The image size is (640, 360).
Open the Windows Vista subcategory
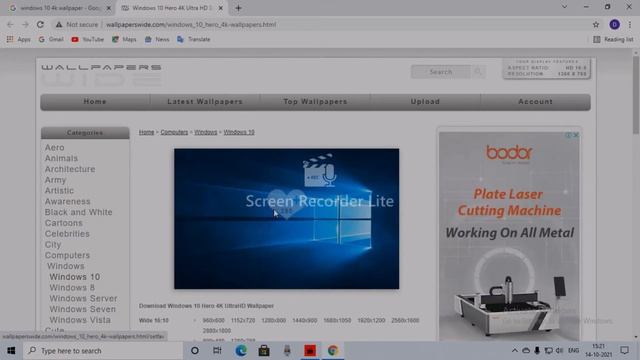[x=80, y=320]
